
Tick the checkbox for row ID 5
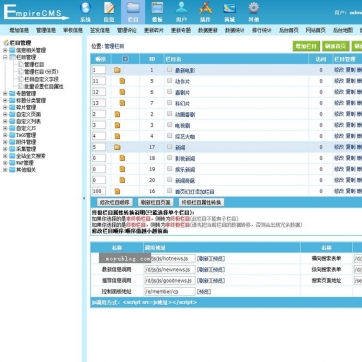click(x=170, y=81)
